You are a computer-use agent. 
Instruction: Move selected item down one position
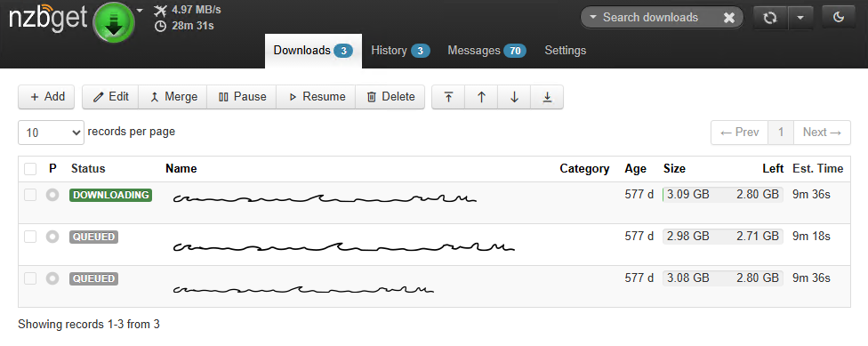514,97
